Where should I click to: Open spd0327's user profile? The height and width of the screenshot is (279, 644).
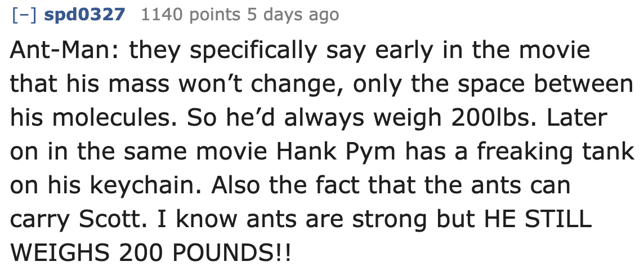pos(84,15)
